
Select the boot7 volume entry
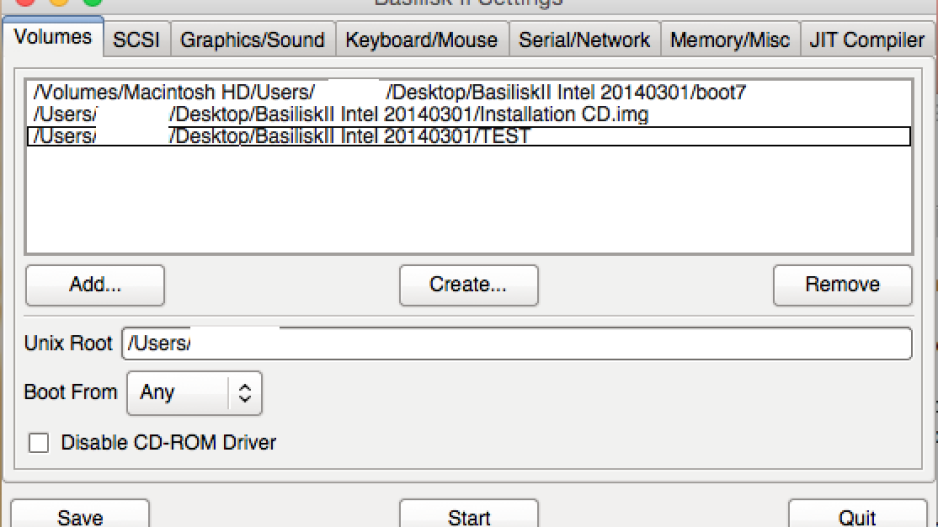(469, 92)
